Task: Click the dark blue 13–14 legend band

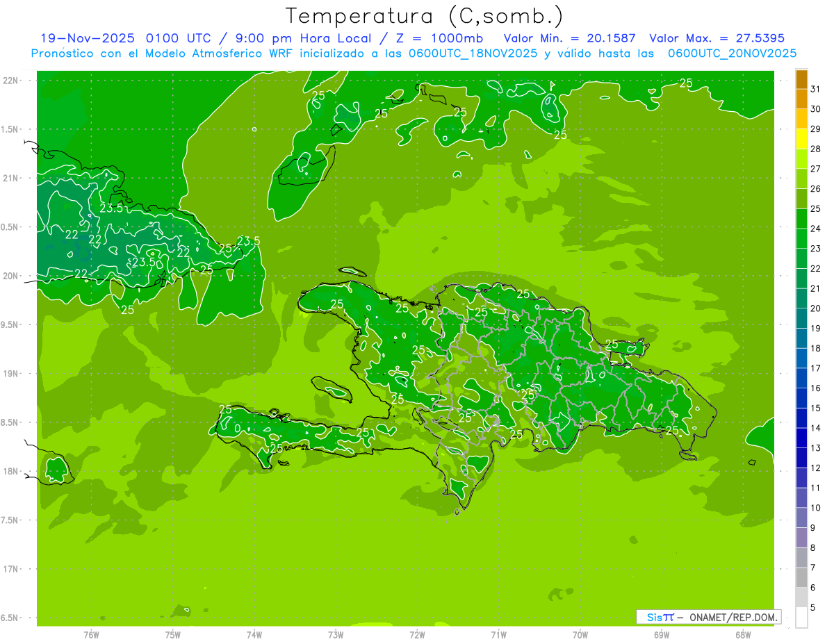Action: click(x=801, y=438)
